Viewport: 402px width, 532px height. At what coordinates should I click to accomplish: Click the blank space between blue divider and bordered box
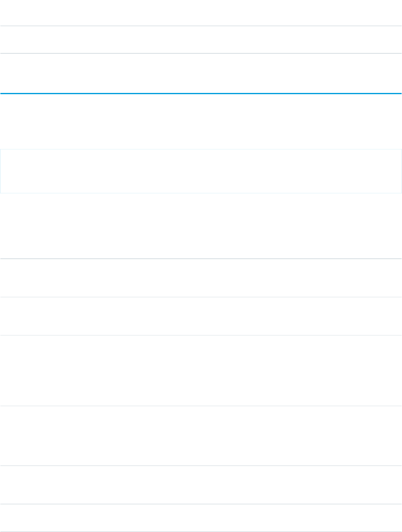pyautogui.click(x=201, y=121)
